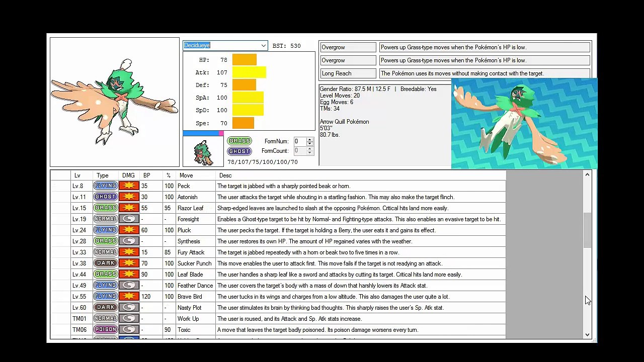Select the damage category icon for Brave Bird
This screenshot has width=644, height=362.
129,297
